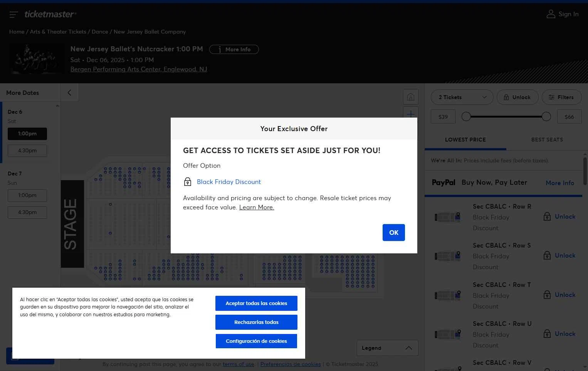The width and height of the screenshot is (588, 371).
Task: Open the Black Friday Discount offer link
Action: coord(229,182)
